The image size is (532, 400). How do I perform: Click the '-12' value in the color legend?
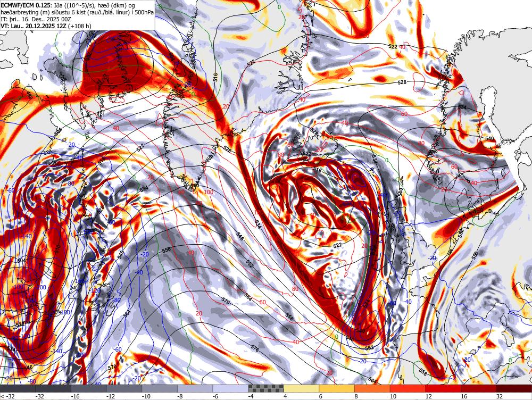[111, 396]
